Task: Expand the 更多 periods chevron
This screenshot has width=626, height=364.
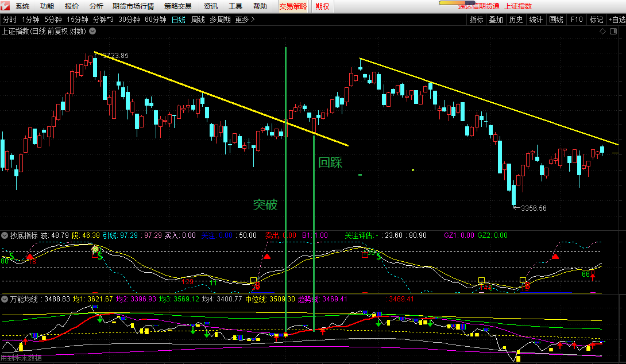Action: (252, 20)
